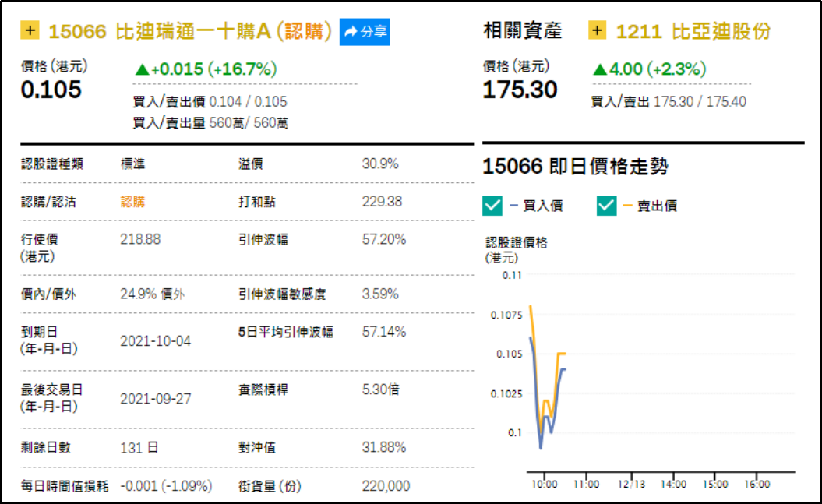The image size is (822, 504).
Task: Click the 15066 即日價格走勢 chart heading
Action: (575, 167)
